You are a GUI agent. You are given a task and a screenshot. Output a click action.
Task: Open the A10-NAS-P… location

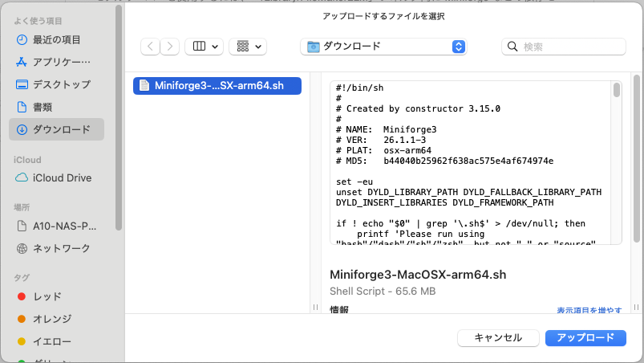tap(56, 226)
